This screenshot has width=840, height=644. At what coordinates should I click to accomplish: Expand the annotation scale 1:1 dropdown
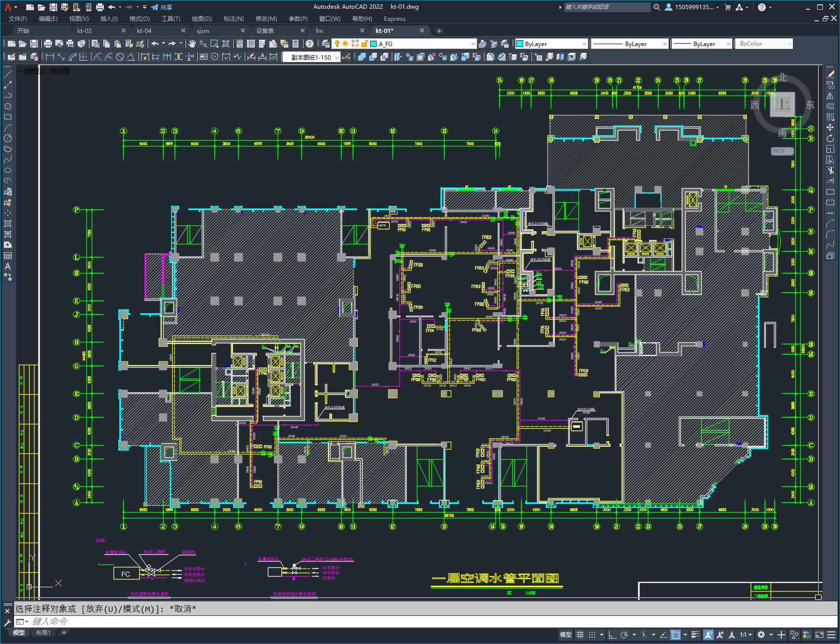coord(746,634)
